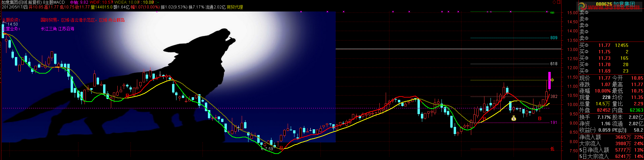Click the 买⑤ bid price 11.69

604,71
